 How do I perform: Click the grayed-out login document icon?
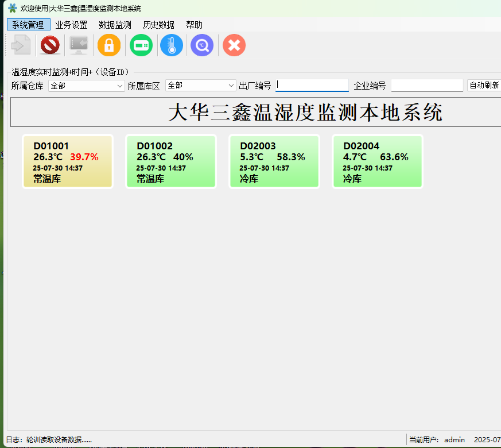click(x=20, y=45)
